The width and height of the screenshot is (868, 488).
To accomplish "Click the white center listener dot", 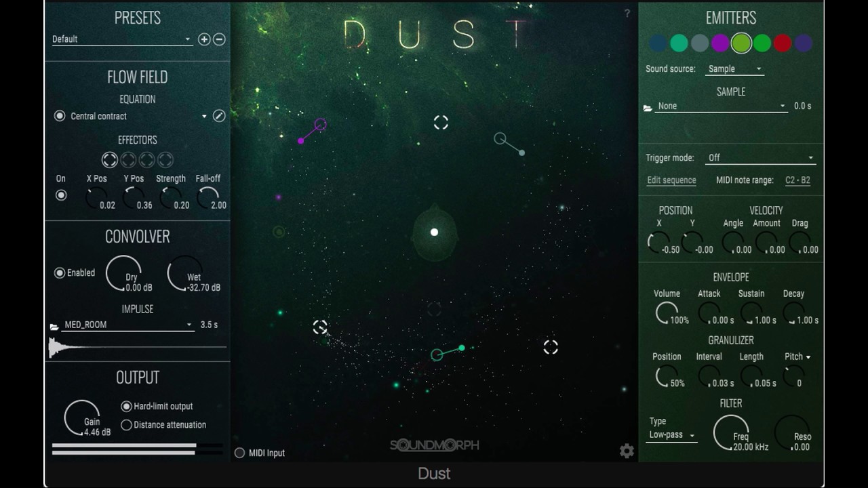I will coord(434,232).
